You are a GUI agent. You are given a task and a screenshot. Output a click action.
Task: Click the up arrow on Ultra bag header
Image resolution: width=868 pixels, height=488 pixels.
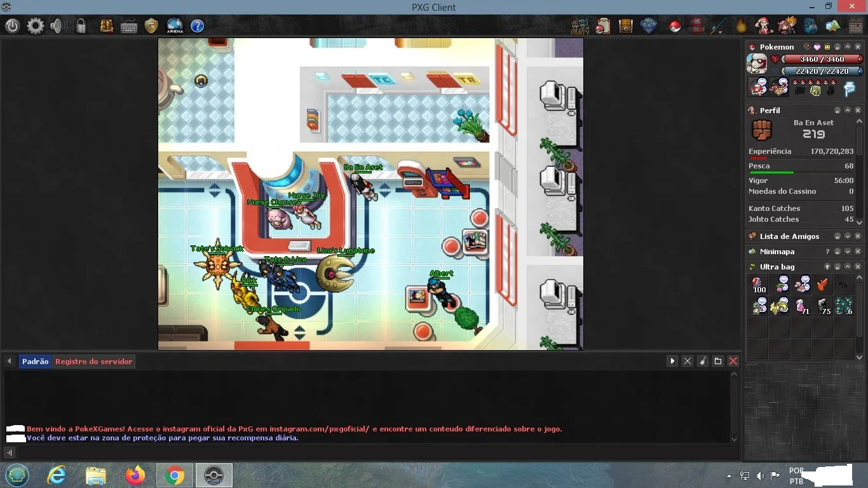[827, 267]
